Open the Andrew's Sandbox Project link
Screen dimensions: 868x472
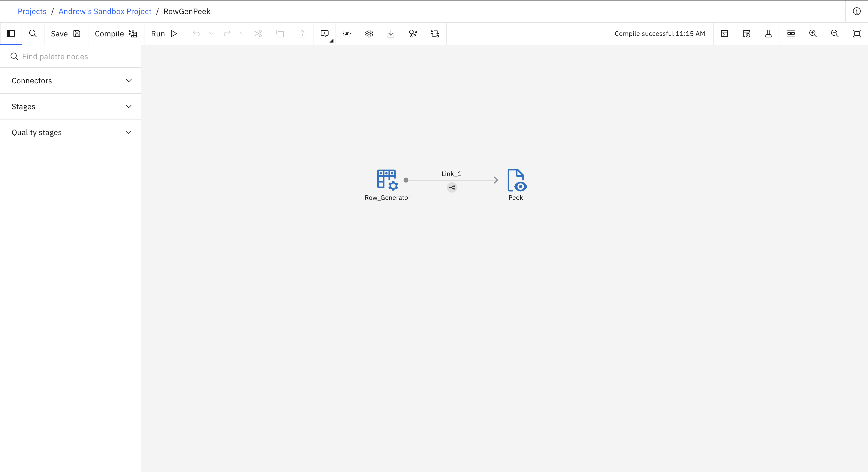point(105,12)
